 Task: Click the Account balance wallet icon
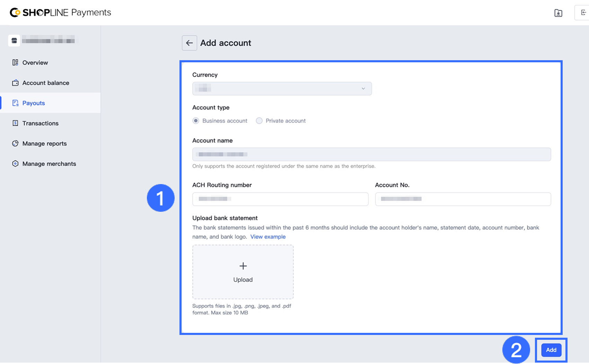(x=15, y=83)
